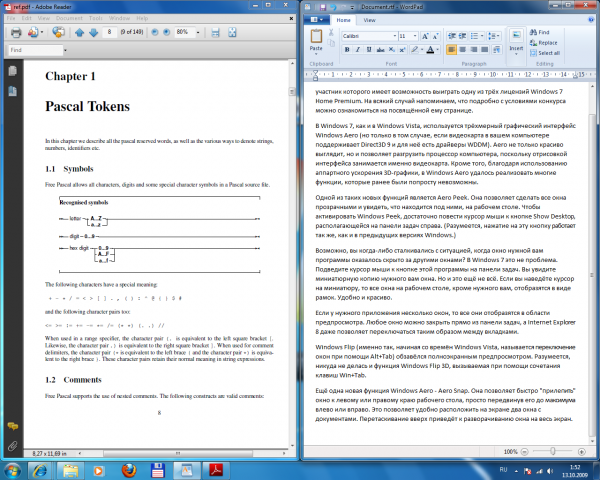Switch to the View tab in WordPad

click(369, 20)
